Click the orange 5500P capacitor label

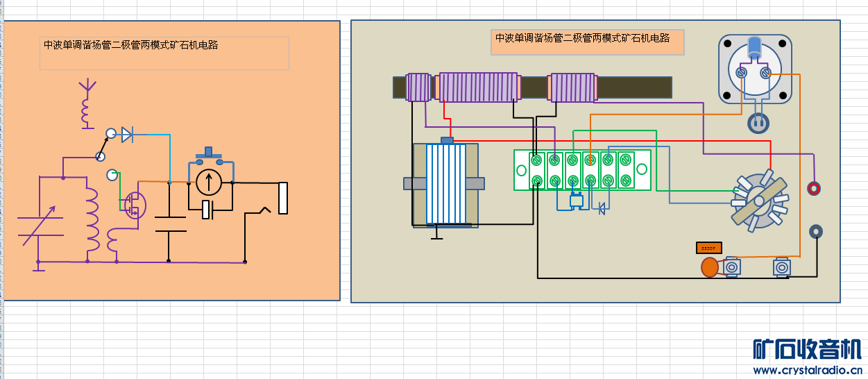(708, 248)
